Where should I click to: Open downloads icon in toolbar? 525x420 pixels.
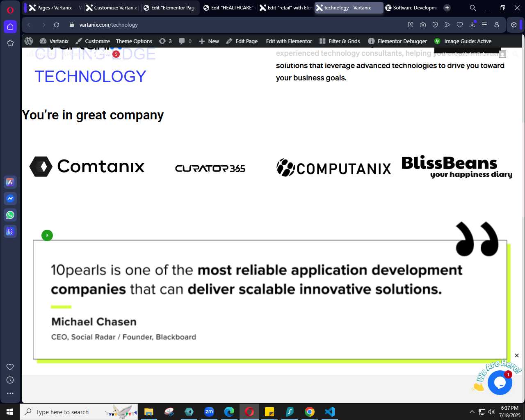pos(472,25)
